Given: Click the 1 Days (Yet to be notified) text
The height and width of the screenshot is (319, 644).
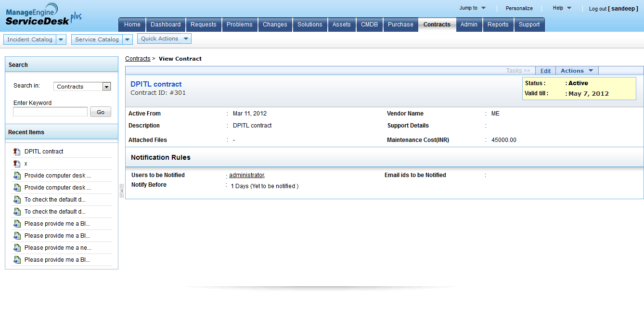Looking at the screenshot, I should 264,186.
